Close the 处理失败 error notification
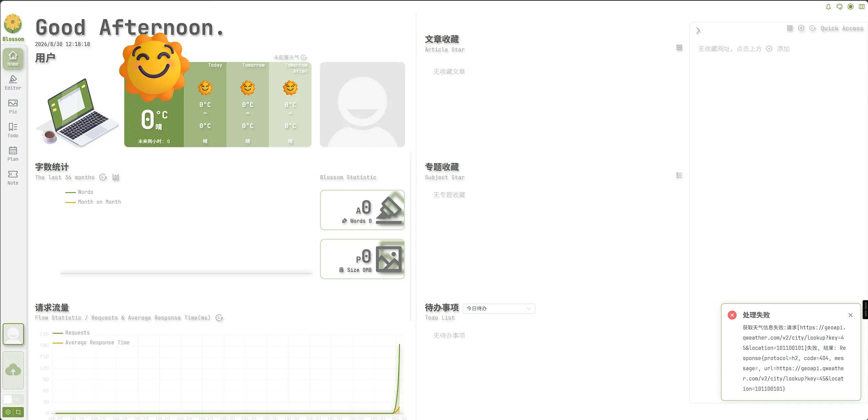This screenshot has height=420, width=868. pos(851,315)
